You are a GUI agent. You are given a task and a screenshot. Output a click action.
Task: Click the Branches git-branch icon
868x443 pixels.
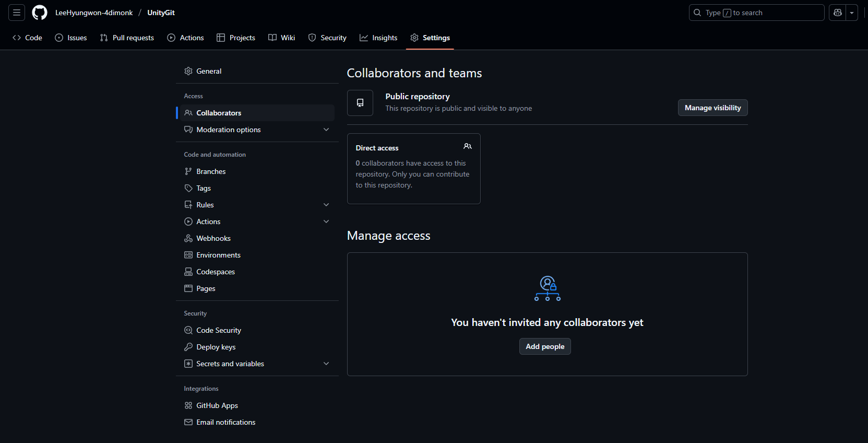(188, 171)
